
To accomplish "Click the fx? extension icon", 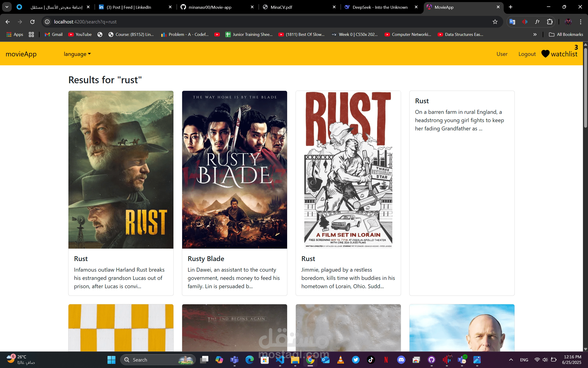I will (537, 22).
